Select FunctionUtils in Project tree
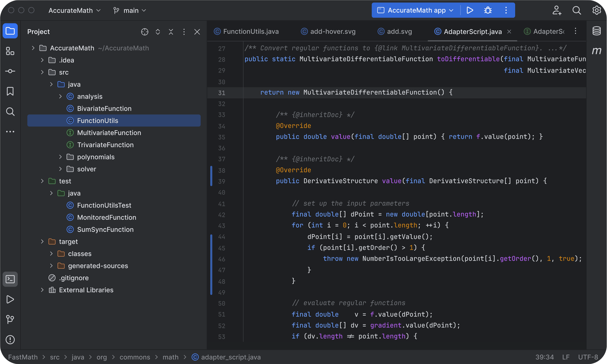Image resolution: width=607 pixels, height=364 pixels. (x=114, y=120)
